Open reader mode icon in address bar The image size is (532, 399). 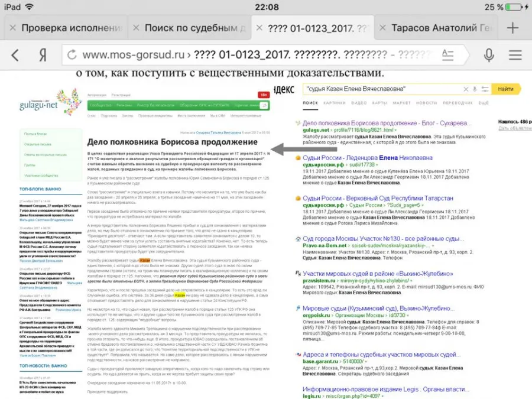coord(447,54)
